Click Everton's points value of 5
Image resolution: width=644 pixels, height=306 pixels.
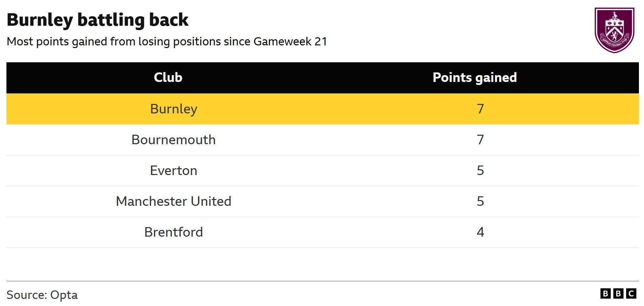(480, 171)
